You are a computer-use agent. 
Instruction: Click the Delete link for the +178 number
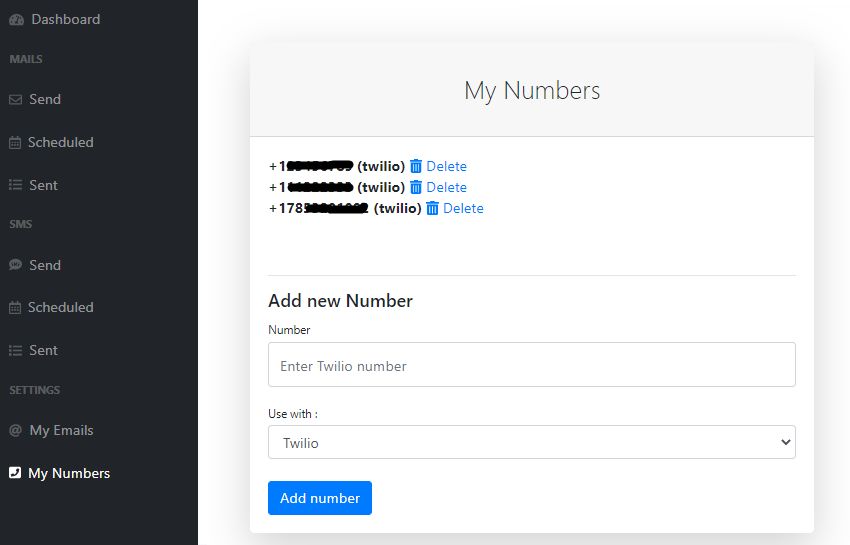(x=463, y=208)
